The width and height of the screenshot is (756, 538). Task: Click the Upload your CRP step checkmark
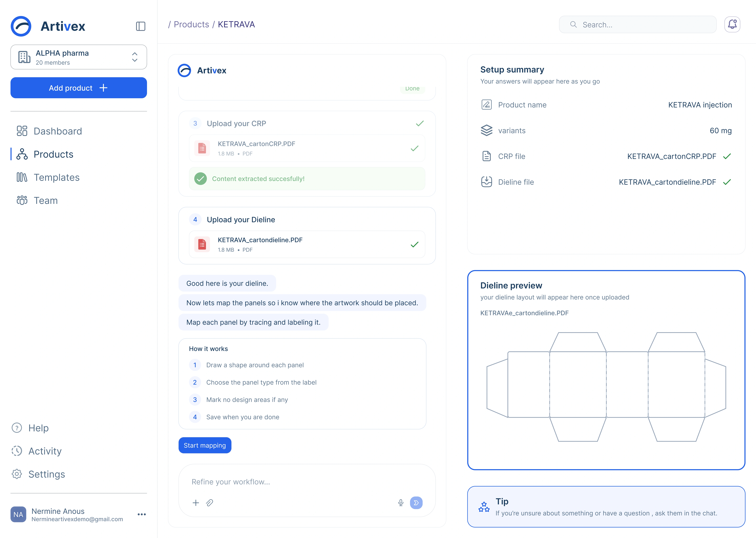click(420, 124)
